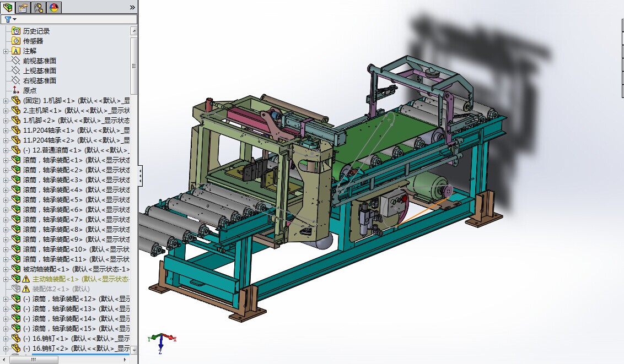Select 滚筒，轴承装配<3> assembly icon

[16, 180]
